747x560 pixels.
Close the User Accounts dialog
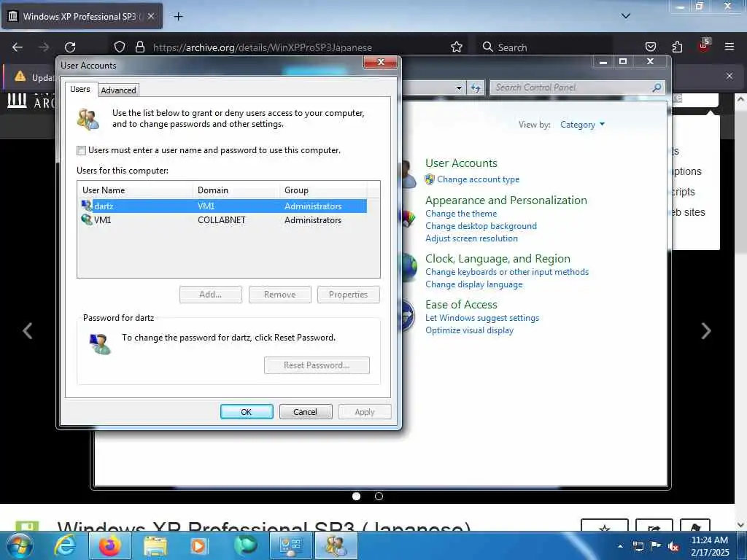click(x=380, y=62)
